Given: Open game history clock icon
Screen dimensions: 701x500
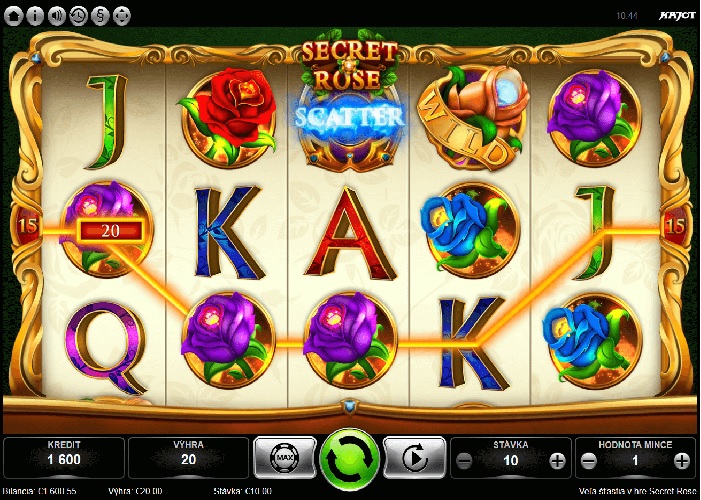Looking at the screenshot, I should click(78, 16).
